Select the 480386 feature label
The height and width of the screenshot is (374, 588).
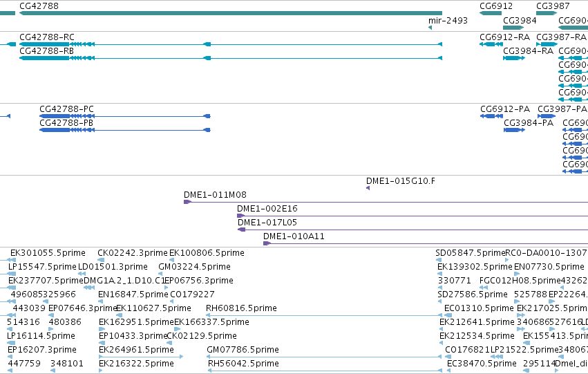(65, 322)
